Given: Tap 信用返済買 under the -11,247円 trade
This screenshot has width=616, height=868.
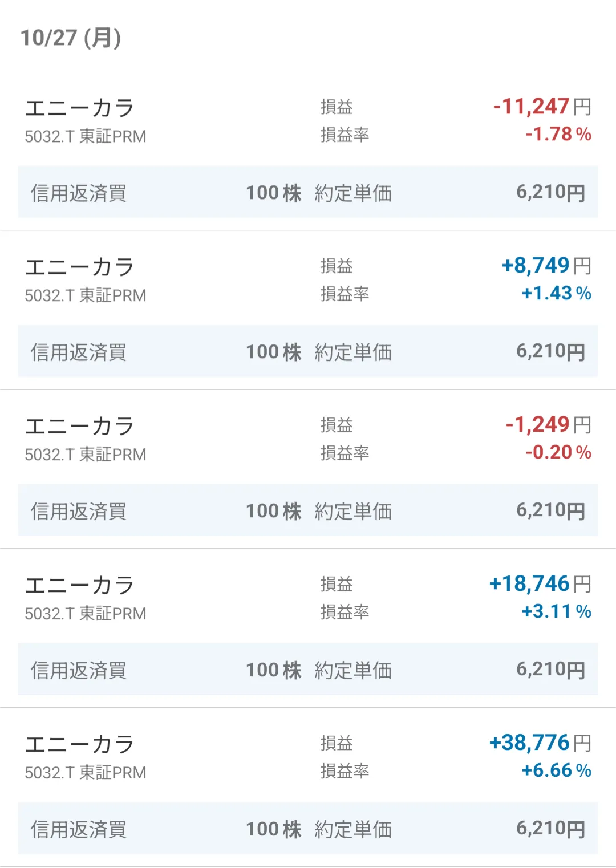Looking at the screenshot, I should click(78, 193).
